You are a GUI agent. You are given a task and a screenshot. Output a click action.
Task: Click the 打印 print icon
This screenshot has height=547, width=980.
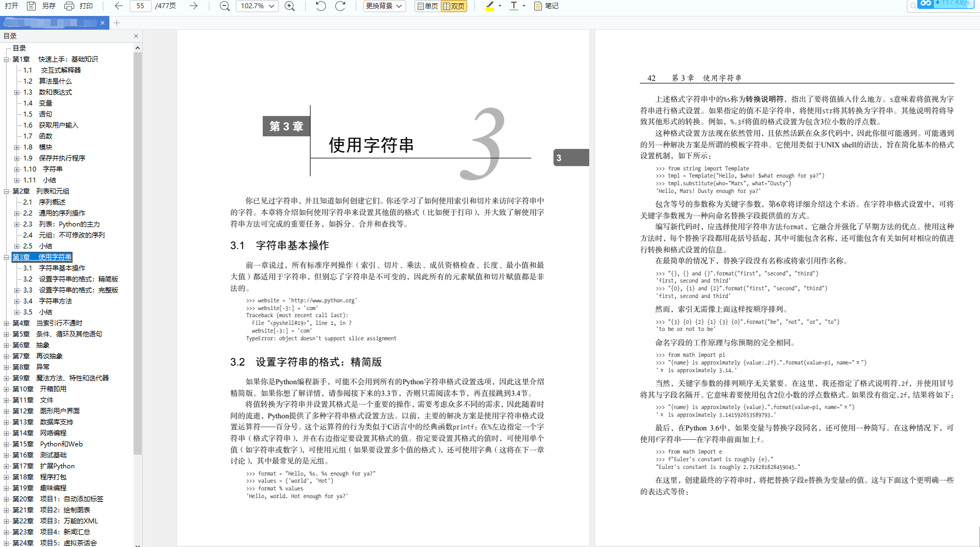click(x=69, y=6)
